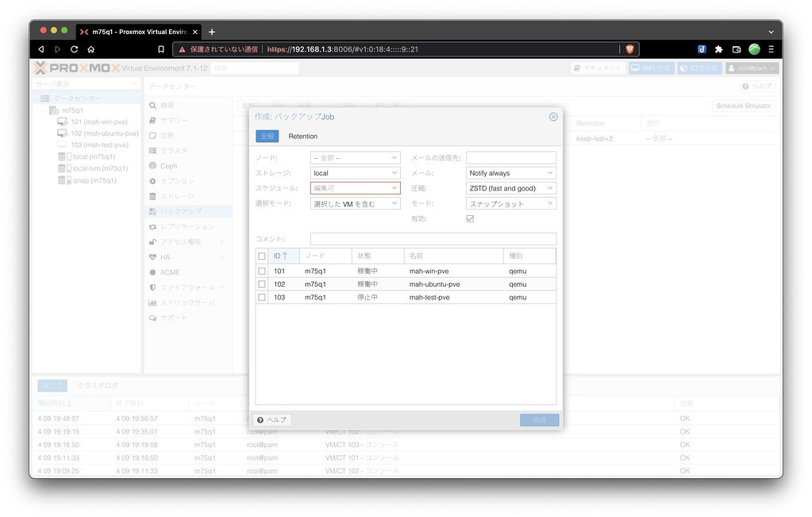The height and width of the screenshot is (517, 812).
Task: Click green profile avatar icon
Action: [x=754, y=49]
